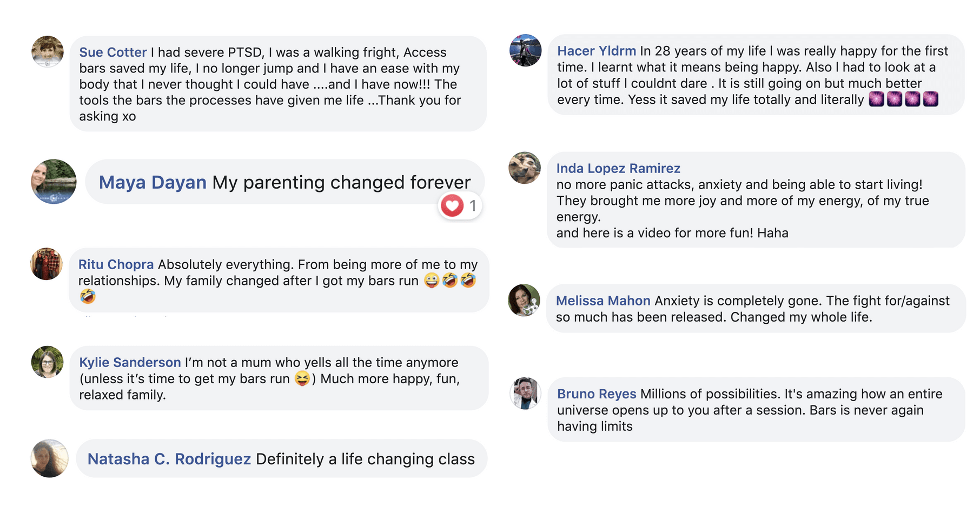
Task: Open Kylie Sanderson's avatar image
Action: pos(48,362)
